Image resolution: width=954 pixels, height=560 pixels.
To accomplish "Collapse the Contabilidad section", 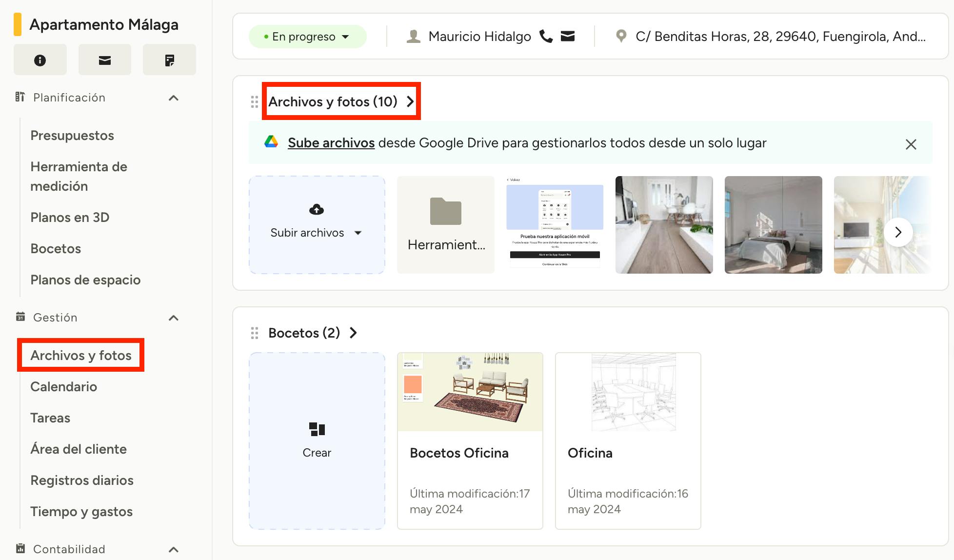I will (173, 549).
